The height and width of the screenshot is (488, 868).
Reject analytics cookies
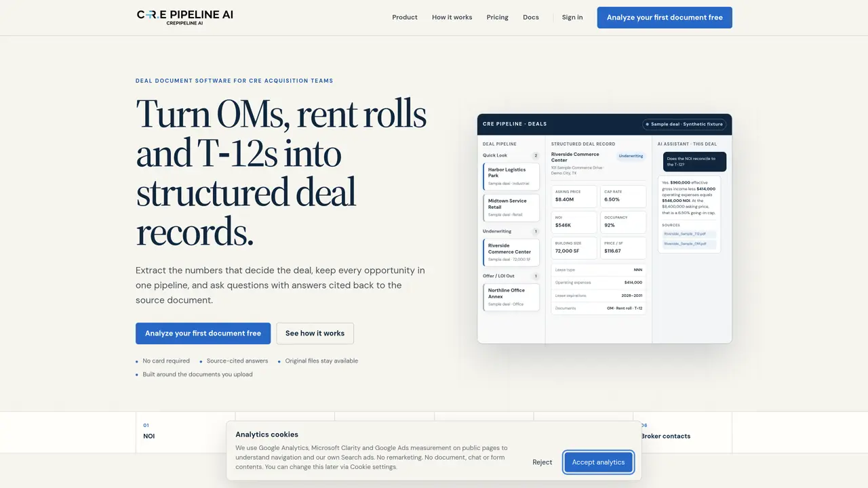point(542,462)
